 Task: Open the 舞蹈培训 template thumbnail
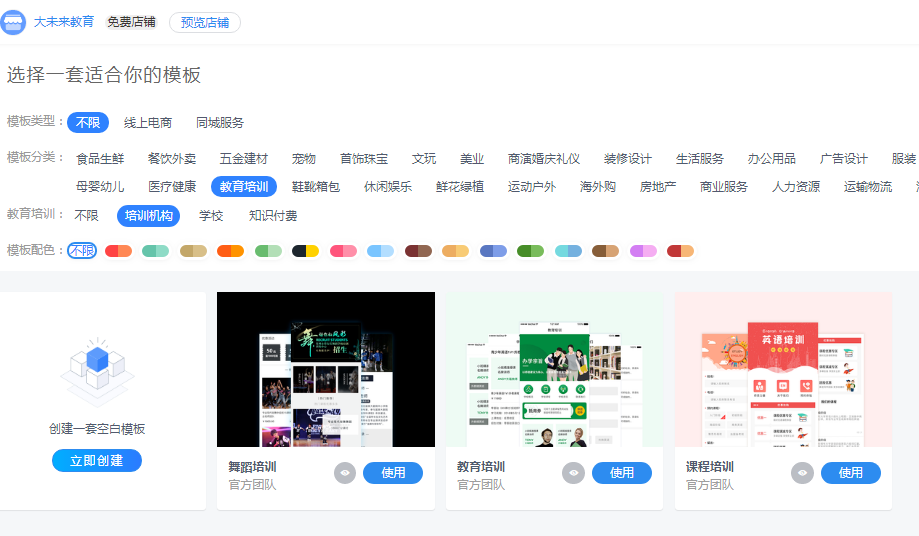326,369
